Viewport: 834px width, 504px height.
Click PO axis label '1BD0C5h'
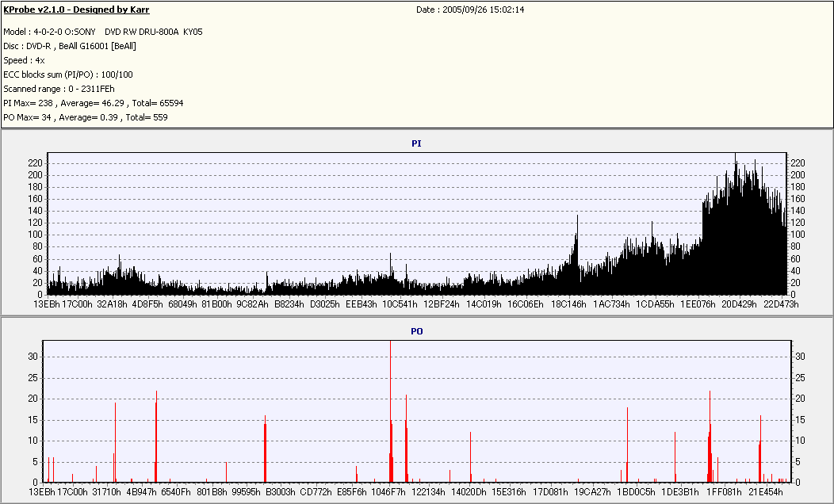(x=636, y=492)
